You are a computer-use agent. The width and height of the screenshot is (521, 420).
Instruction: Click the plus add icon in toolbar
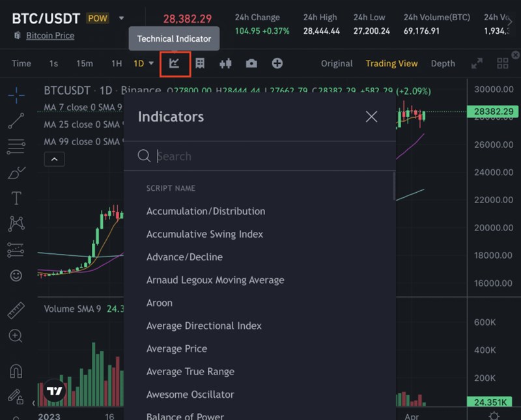click(x=277, y=63)
